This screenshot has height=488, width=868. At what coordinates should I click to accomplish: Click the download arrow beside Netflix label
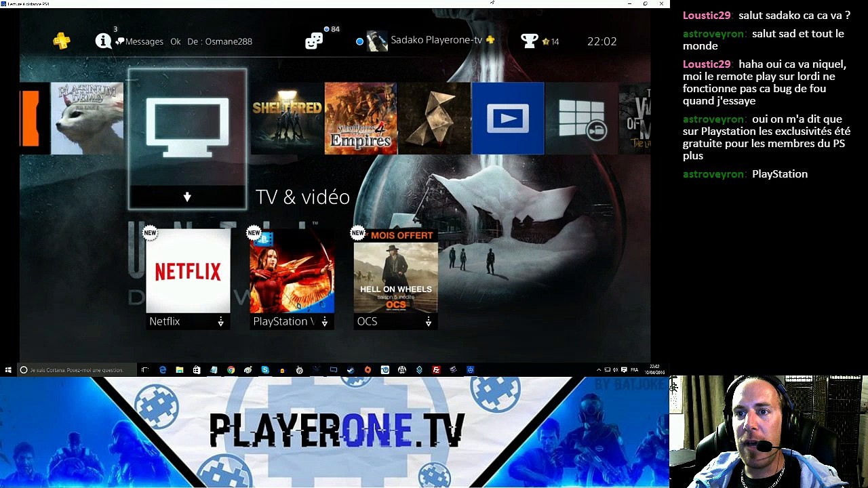(220, 322)
